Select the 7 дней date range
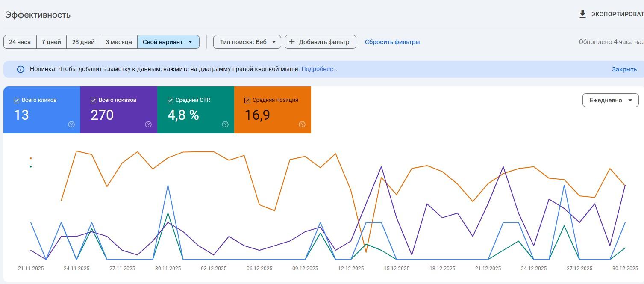 click(x=51, y=42)
